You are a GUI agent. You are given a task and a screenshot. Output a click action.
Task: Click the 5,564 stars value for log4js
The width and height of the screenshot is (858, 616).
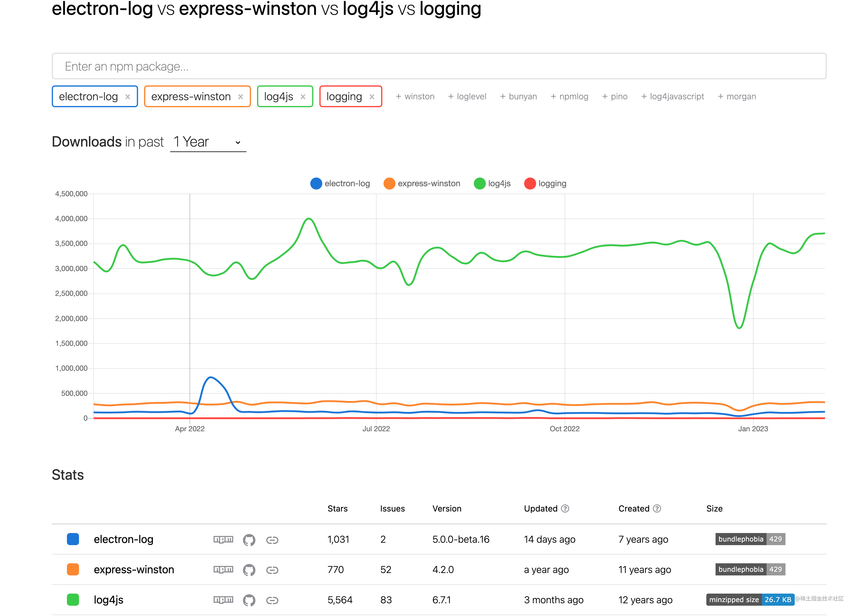(x=340, y=600)
